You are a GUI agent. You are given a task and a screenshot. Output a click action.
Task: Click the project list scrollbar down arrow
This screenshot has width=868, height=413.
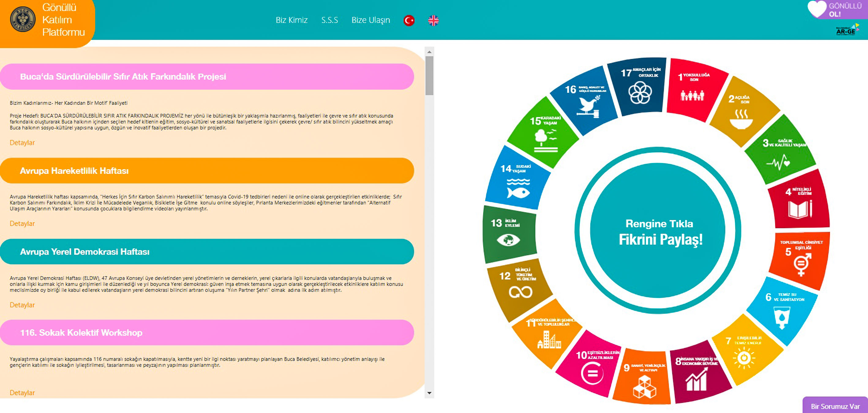coord(429,393)
